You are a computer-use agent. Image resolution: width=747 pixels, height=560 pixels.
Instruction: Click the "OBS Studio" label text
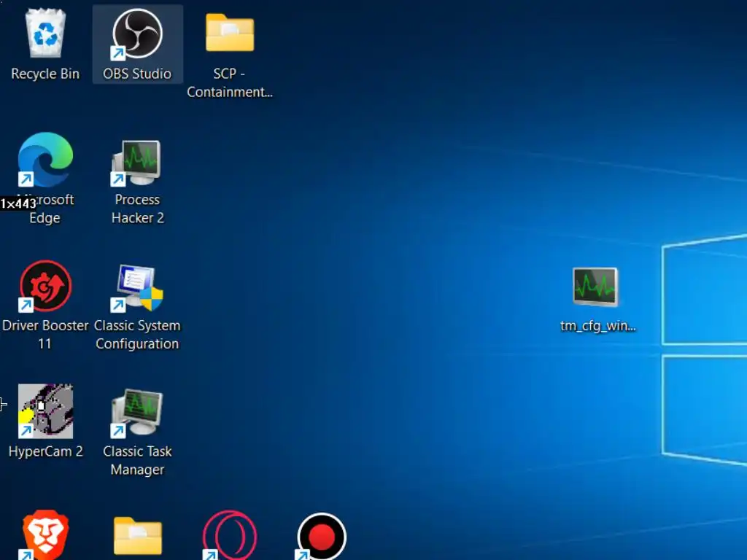137,74
